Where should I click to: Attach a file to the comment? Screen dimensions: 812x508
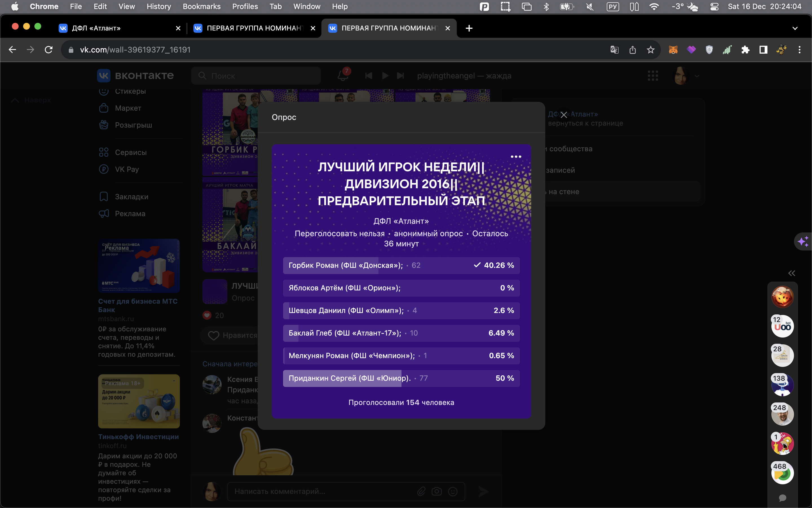pos(421,492)
